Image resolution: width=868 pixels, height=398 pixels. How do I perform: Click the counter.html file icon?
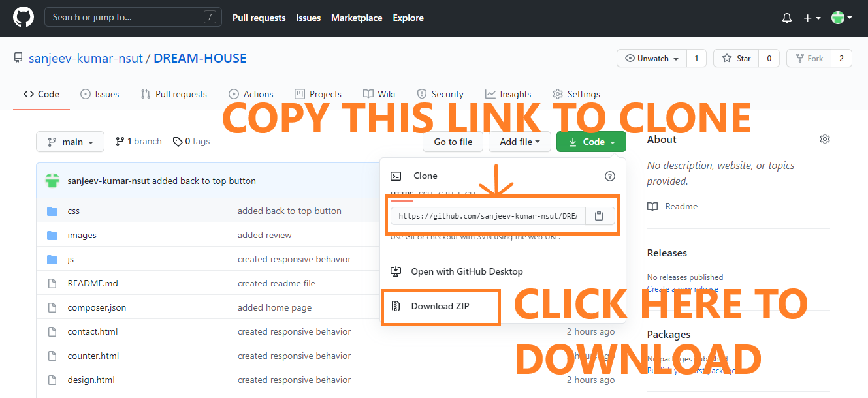click(52, 356)
